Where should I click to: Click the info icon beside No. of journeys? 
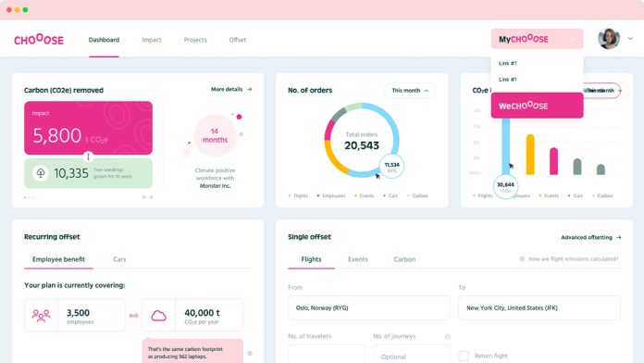[447, 336]
